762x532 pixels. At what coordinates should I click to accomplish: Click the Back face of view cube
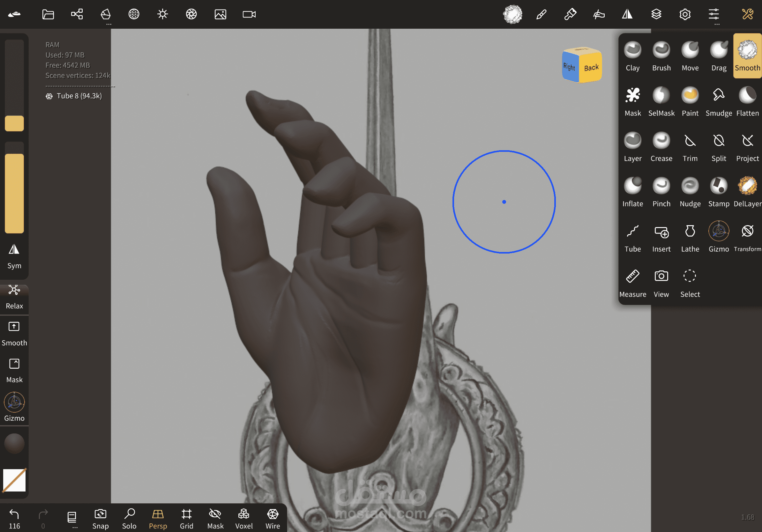point(591,68)
